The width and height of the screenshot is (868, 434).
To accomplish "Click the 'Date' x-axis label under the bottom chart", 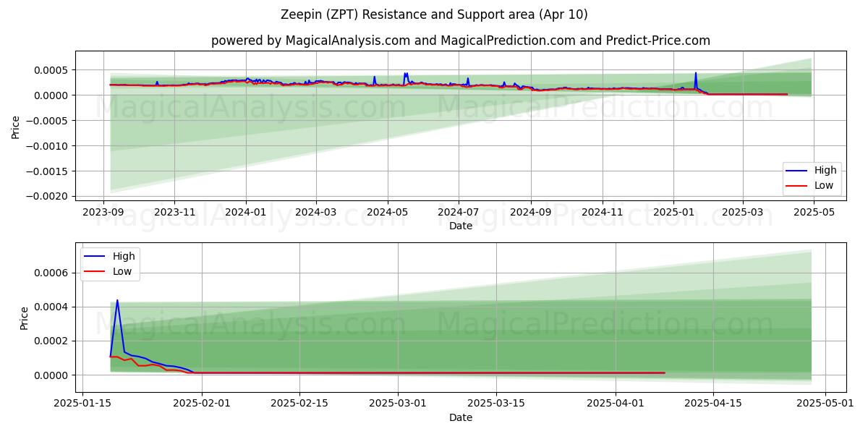I will click(461, 417).
